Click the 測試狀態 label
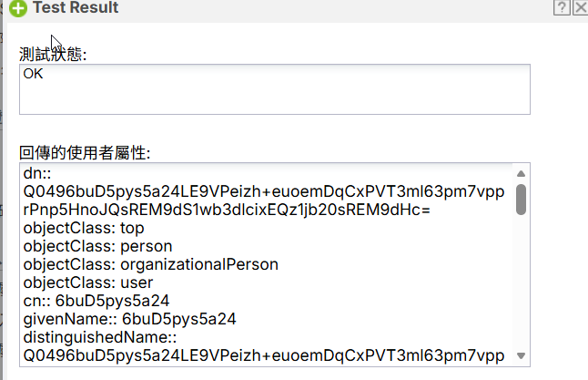 click(x=53, y=54)
